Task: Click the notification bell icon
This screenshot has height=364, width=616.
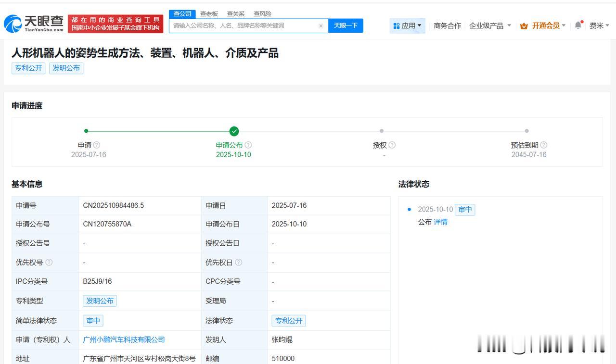Action: pos(578,25)
